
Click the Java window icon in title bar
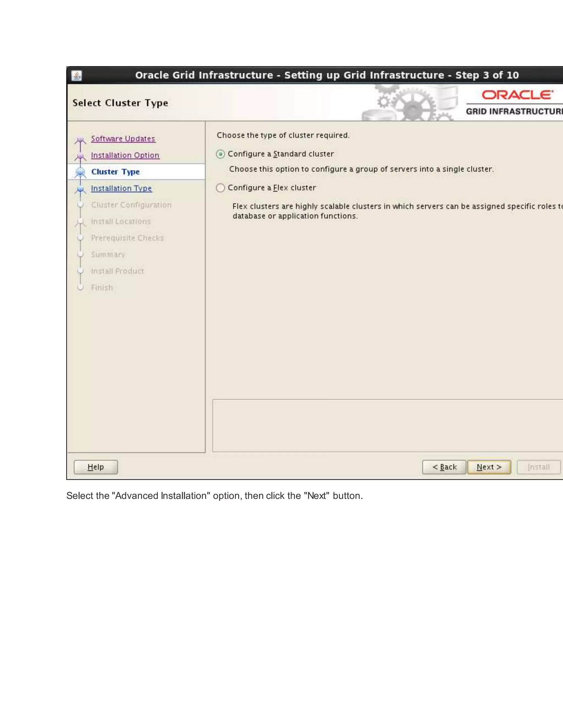tap(77, 76)
